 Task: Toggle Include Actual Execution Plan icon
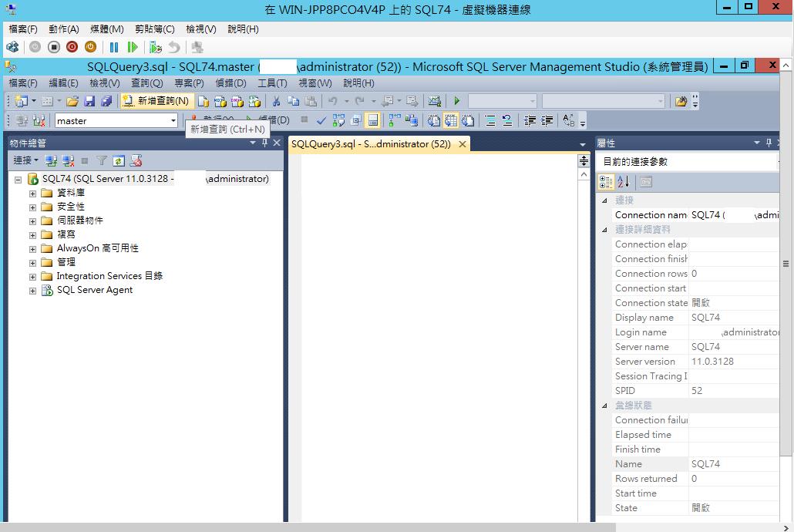(395, 120)
